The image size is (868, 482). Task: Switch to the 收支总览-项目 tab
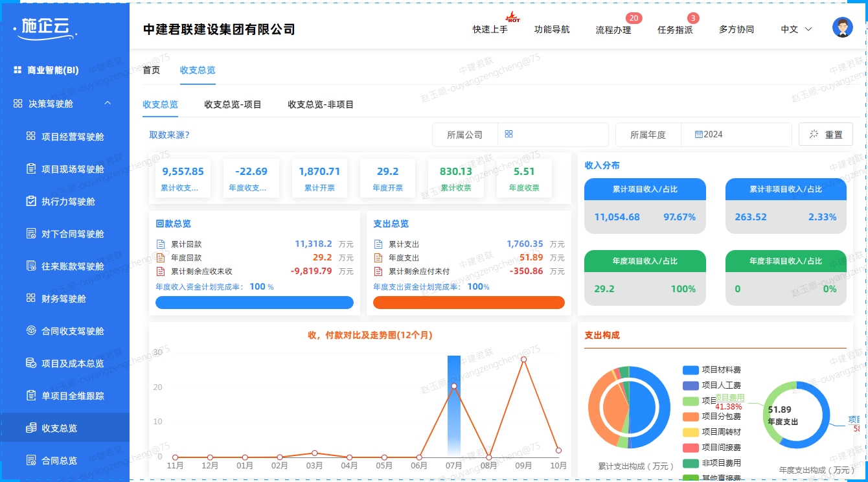tap(232, 104)
